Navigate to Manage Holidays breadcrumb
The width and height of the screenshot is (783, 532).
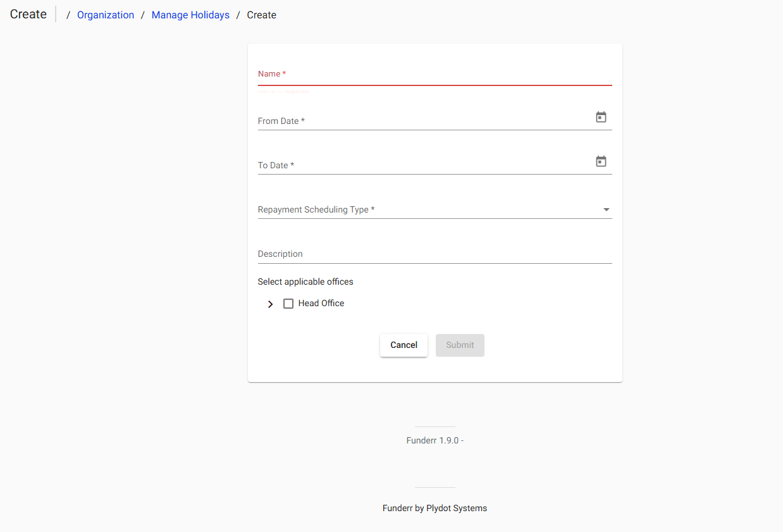(x=190, y=15)
